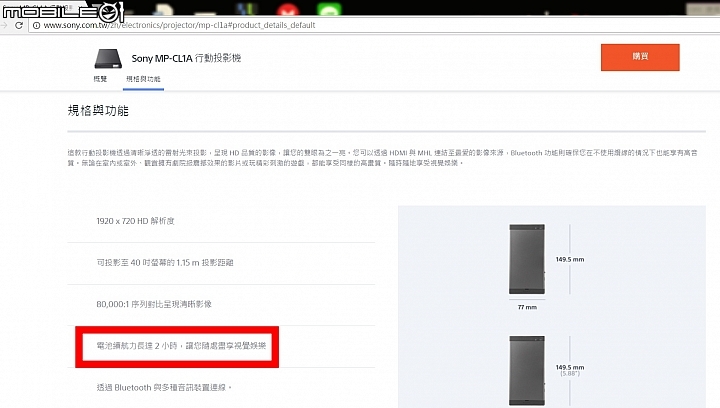Reload the page with the refresh icon

tap(19, 25)
